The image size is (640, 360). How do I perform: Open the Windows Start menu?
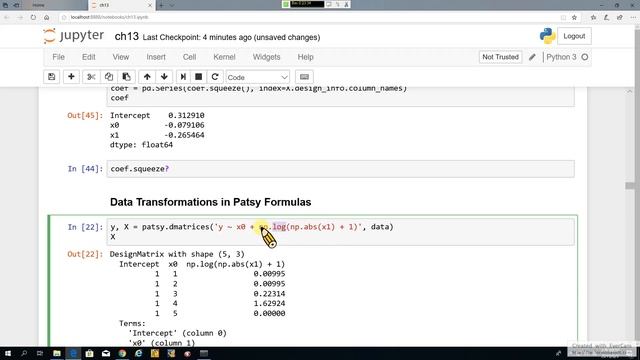[8, 353]
